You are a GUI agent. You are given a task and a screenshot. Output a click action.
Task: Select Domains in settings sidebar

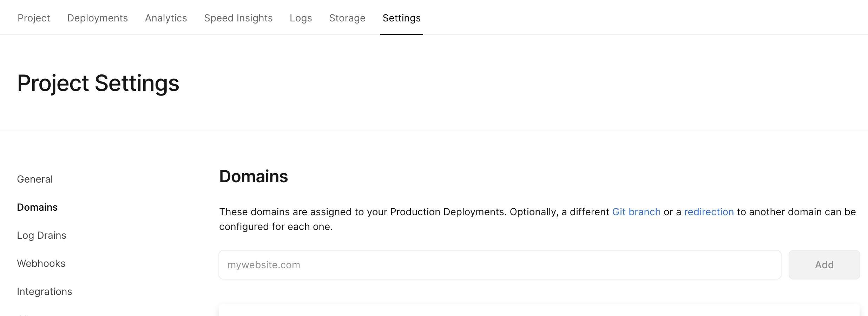[37, 207]
